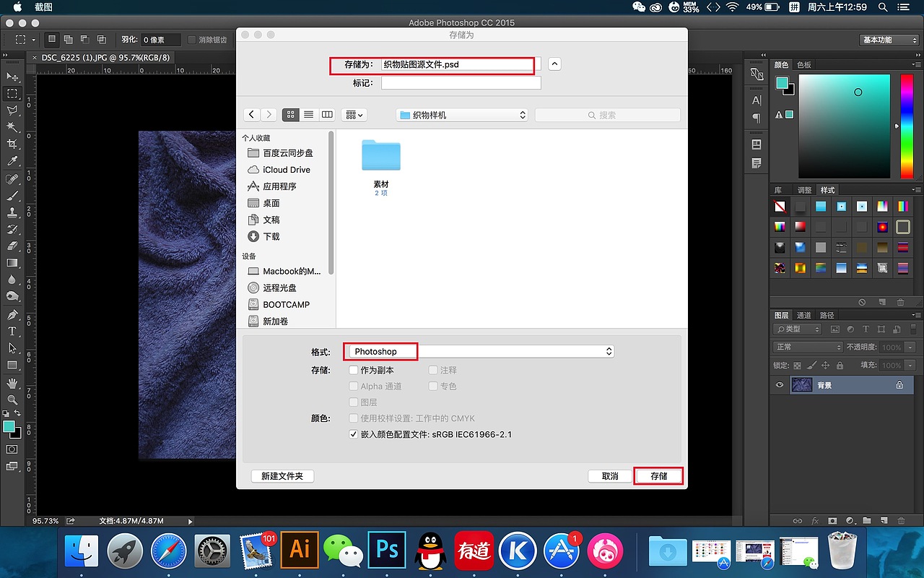Screen dimensions: 924x578
Task: Select the Rectangular Marquee tool
Action: [12, 93]
